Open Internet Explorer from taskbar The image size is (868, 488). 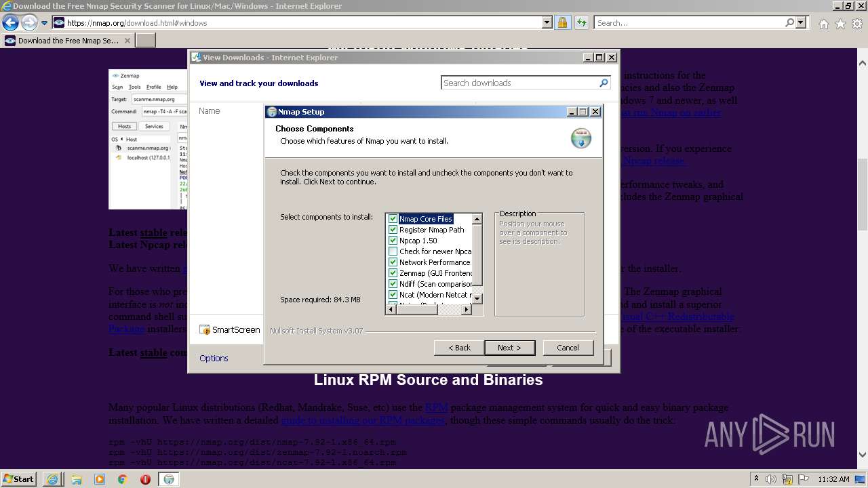(52, 479)
